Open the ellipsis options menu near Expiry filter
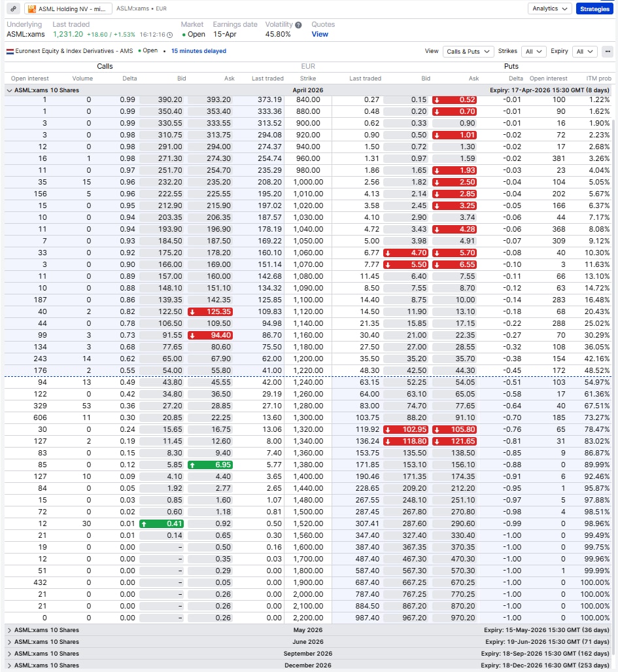The image size is (618, 672). point(608,51)
